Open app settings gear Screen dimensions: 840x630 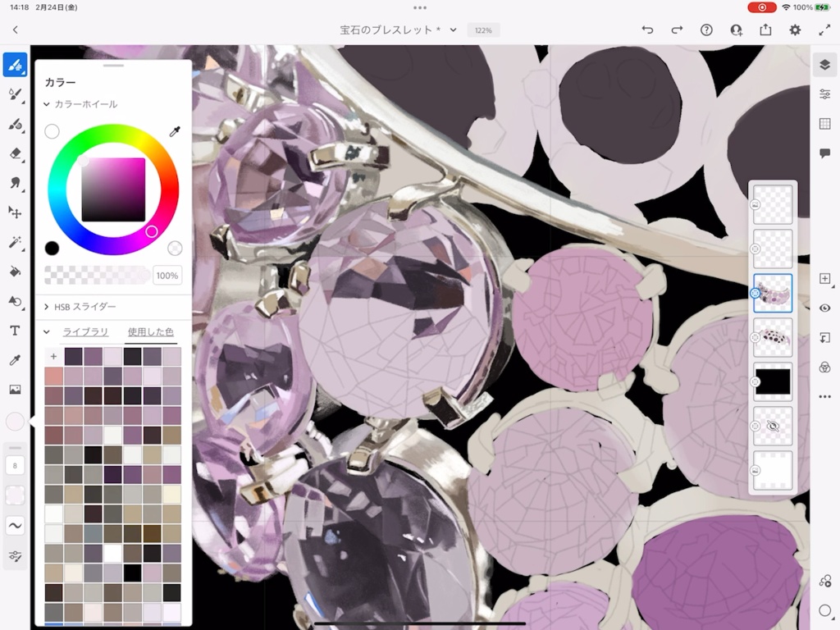pyautogui.click(x=795, y=30)
